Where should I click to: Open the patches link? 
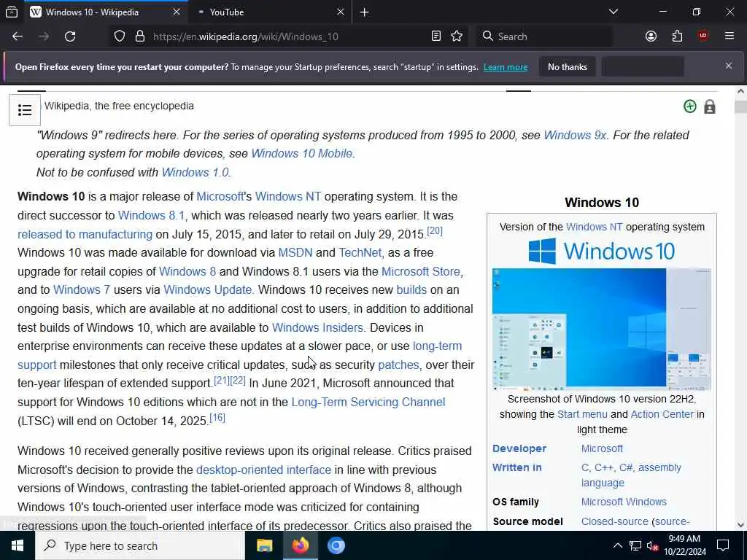398,365
